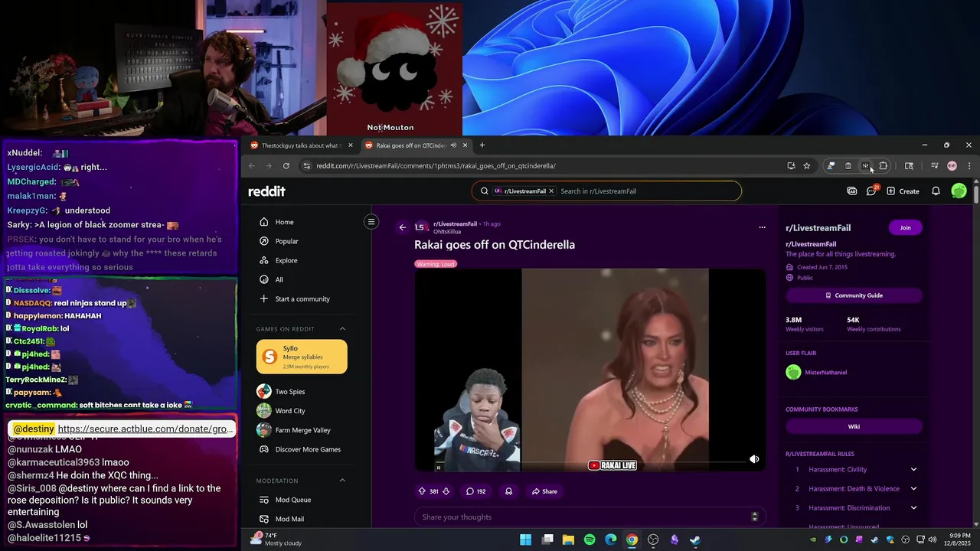Give an award to the post
This screenshot has width=980, height=551.
(x=508, y=491)
